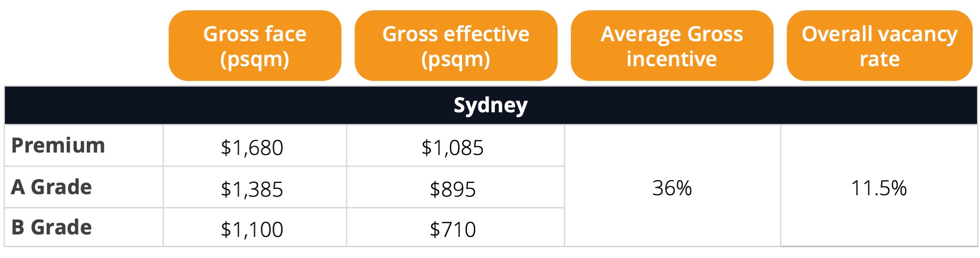Select the B Grade row label

(51, 227)
